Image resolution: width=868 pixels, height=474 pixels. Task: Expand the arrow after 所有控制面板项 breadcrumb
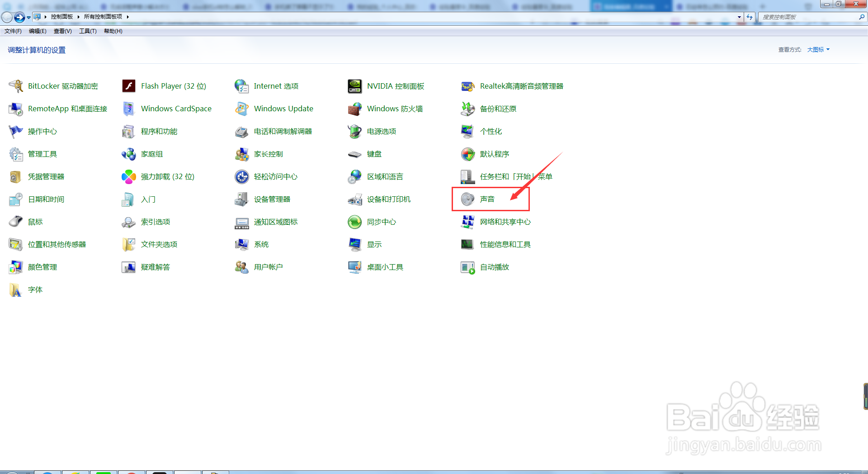128,17
